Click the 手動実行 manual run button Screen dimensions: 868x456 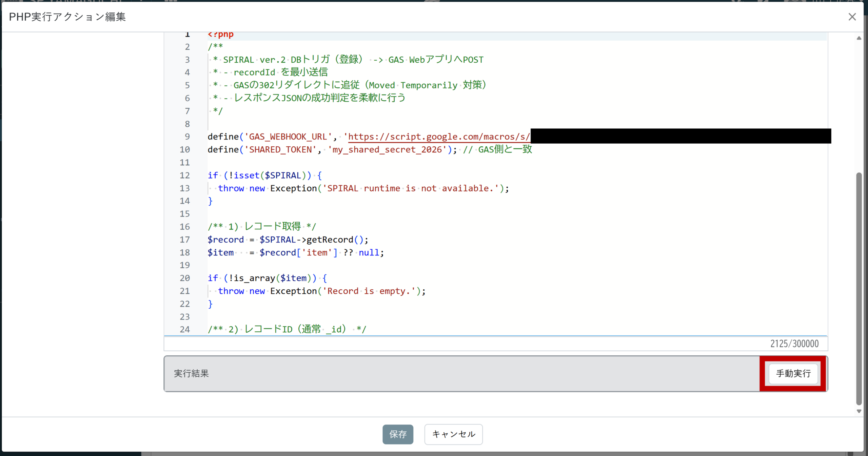click(x=793, y=373)
